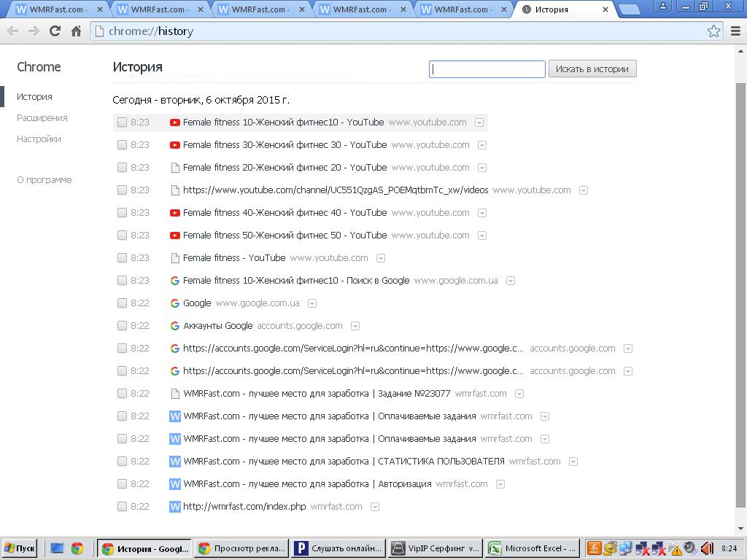The height and width of the screenshot is (560, 747).
Task: Click W icon beside Авторизация entry
Action: (x=175, y=484)
